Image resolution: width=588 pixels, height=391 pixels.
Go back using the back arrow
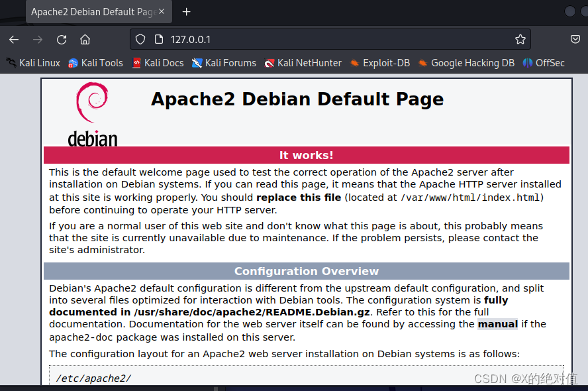click(14, 39)
